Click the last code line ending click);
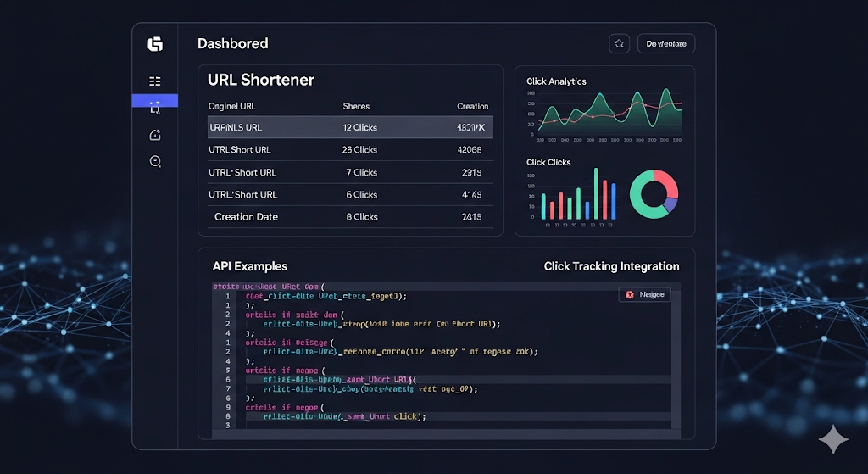The image size is (868, 474). [x=344, y=416]
